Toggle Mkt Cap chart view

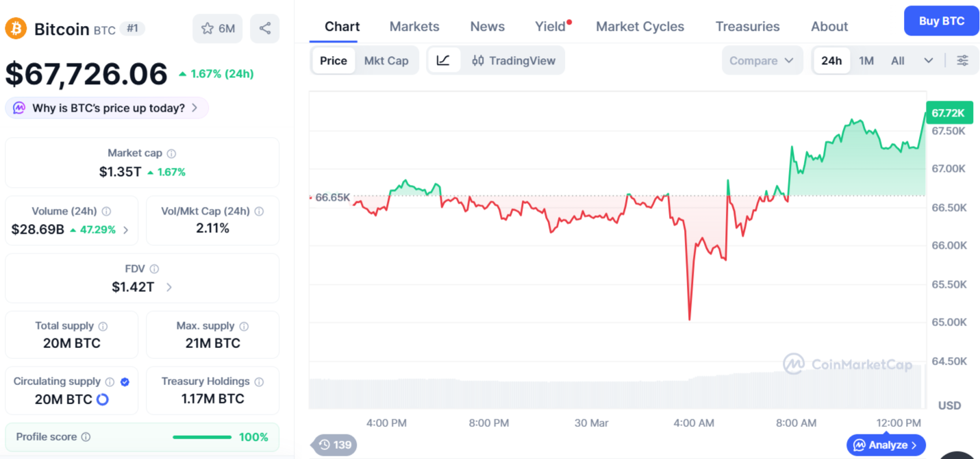point(386,60)
